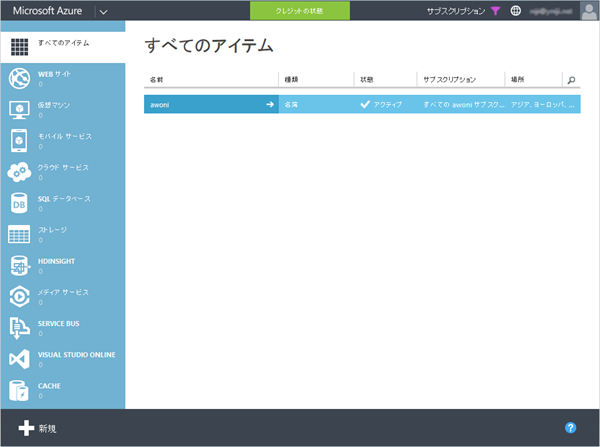Select the WEB サイト globe icon

tap(19, 78)
